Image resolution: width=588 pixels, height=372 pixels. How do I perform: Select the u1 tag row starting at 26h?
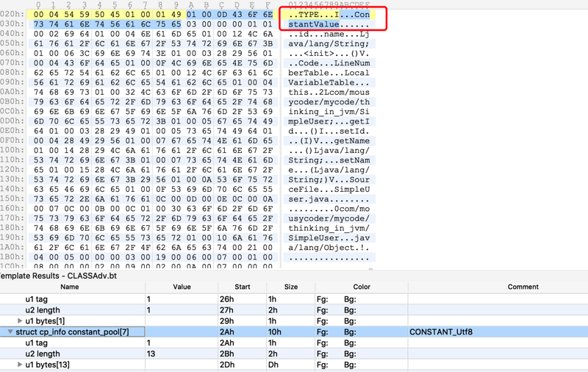[294, 299]
